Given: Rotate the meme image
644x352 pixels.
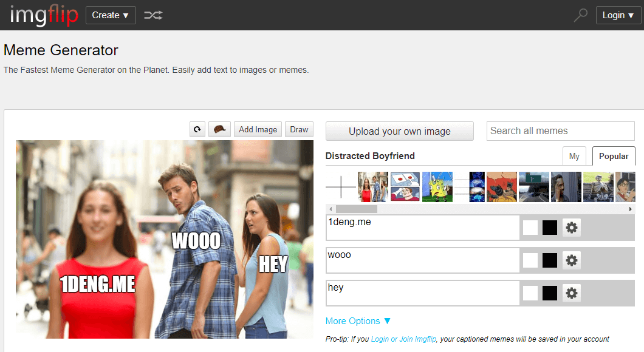Looking at the screenshot, I should (197, 129).
